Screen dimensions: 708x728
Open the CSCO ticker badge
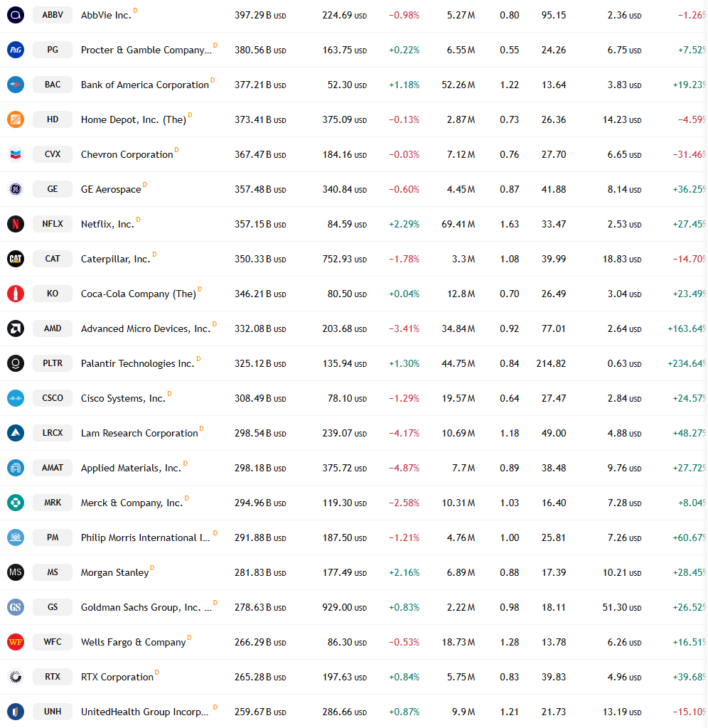click(53, 398)
